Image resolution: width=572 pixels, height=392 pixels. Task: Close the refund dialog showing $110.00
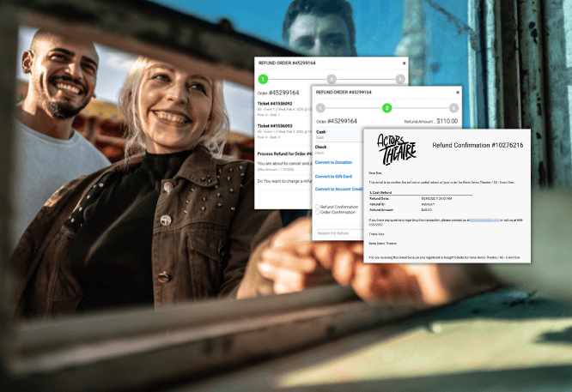[458, 93]
